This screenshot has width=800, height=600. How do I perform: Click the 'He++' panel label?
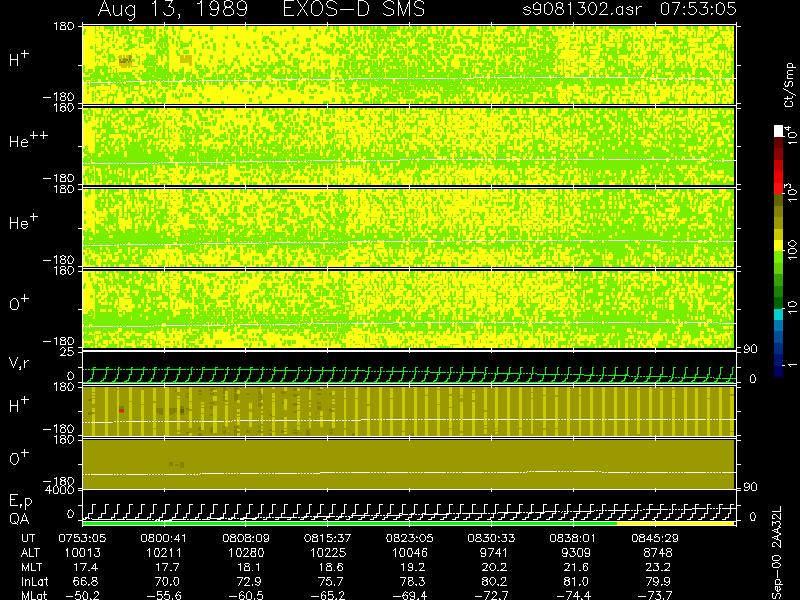tap(28, 139)
